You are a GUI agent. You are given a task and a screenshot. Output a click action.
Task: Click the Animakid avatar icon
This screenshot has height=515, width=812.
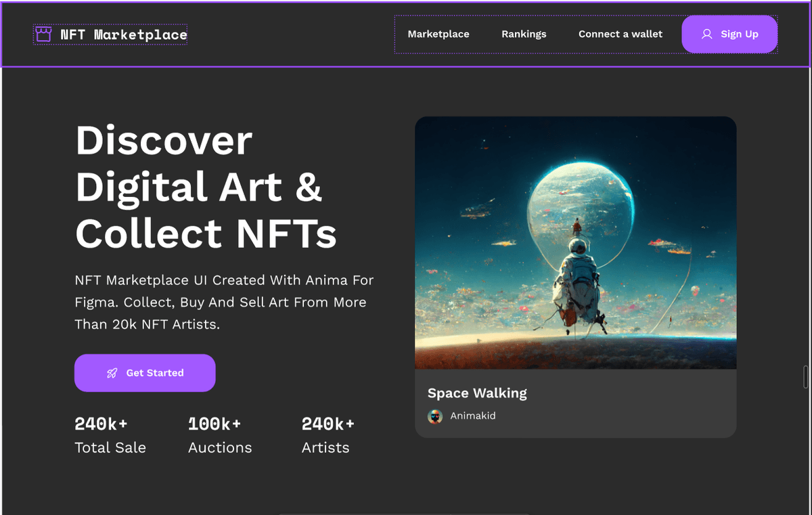click(435, 416)
